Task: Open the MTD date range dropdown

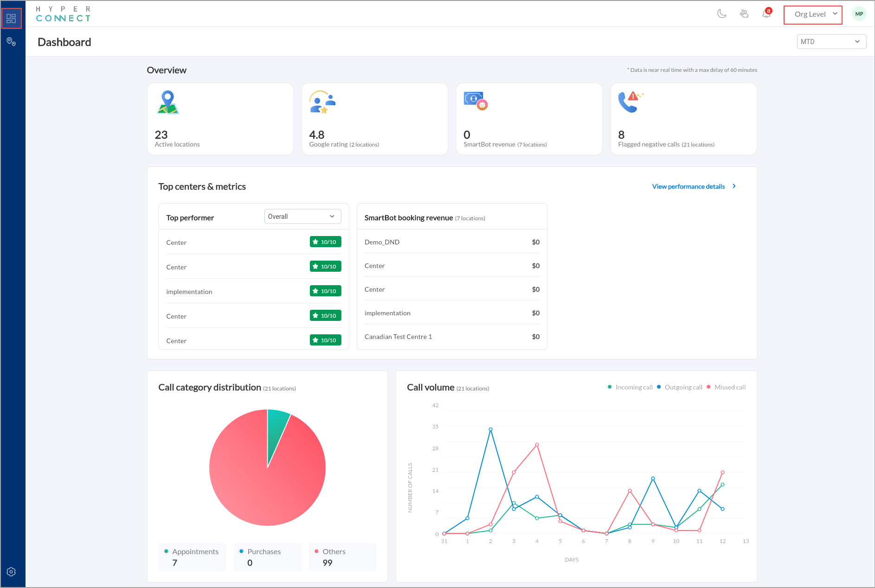Action: click(x=831, y=42)
